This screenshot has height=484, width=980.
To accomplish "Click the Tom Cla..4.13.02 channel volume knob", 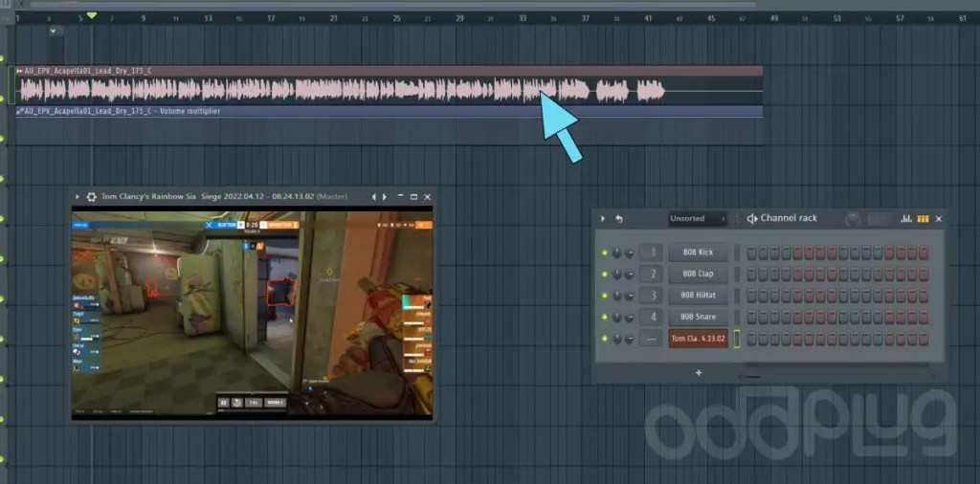I will pyautogui.click(x=629, y=339).
